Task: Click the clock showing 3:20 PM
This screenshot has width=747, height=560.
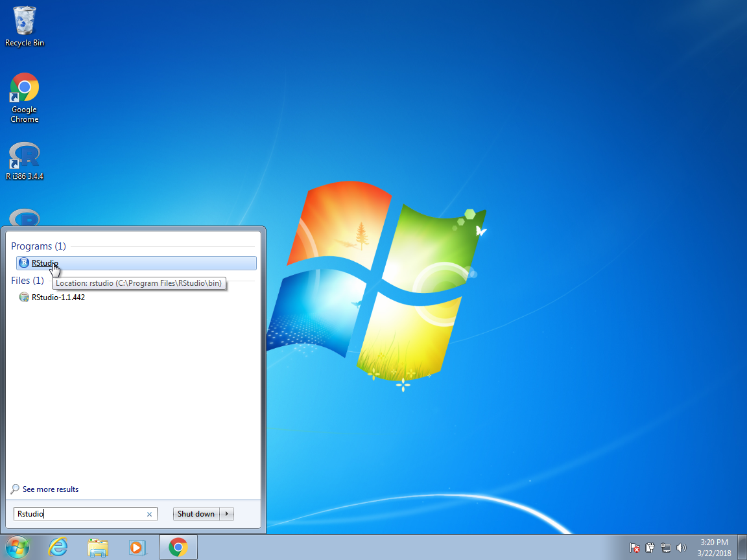Action: 714,548
